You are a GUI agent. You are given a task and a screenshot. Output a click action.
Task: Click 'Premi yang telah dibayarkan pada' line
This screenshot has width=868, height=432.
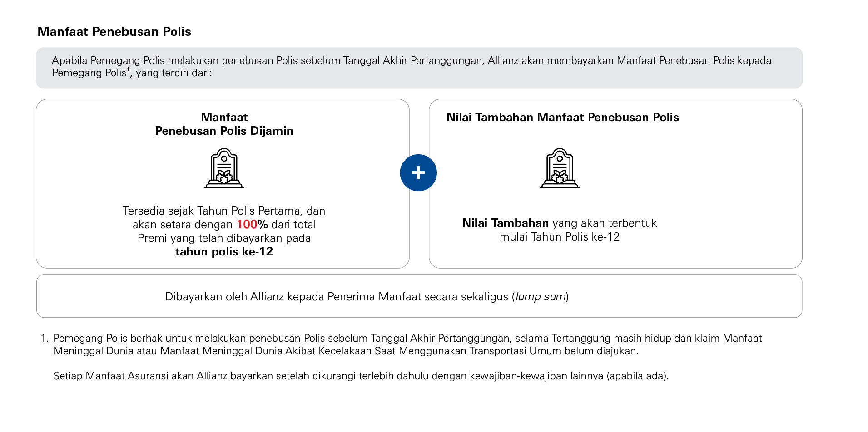pos(224,238)
